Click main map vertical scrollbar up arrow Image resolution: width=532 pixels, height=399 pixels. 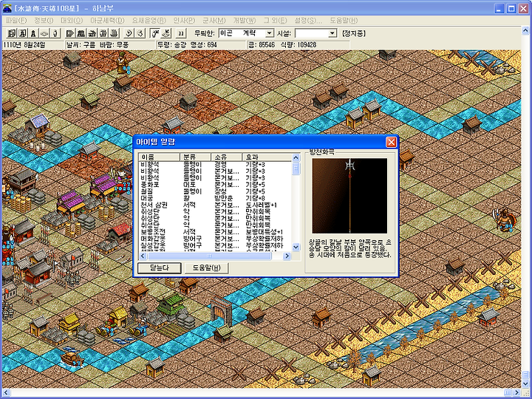point(525,31)
